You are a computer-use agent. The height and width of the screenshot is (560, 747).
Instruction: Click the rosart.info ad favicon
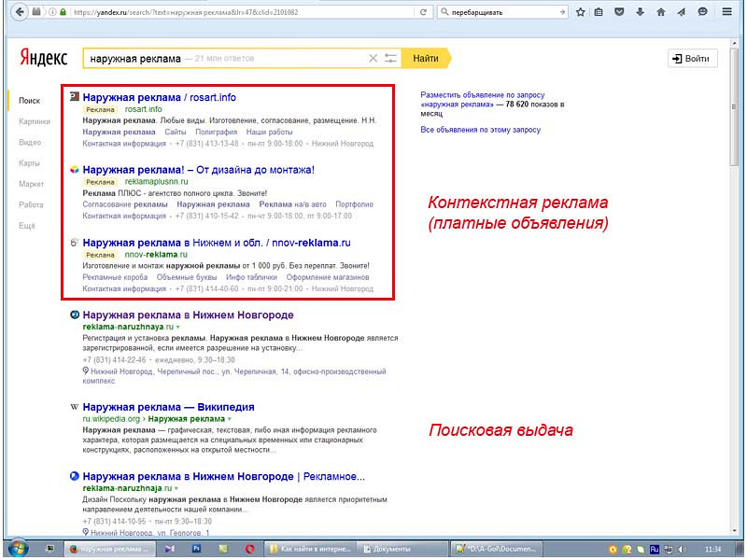pyautogui.click(x=75, y=97)
